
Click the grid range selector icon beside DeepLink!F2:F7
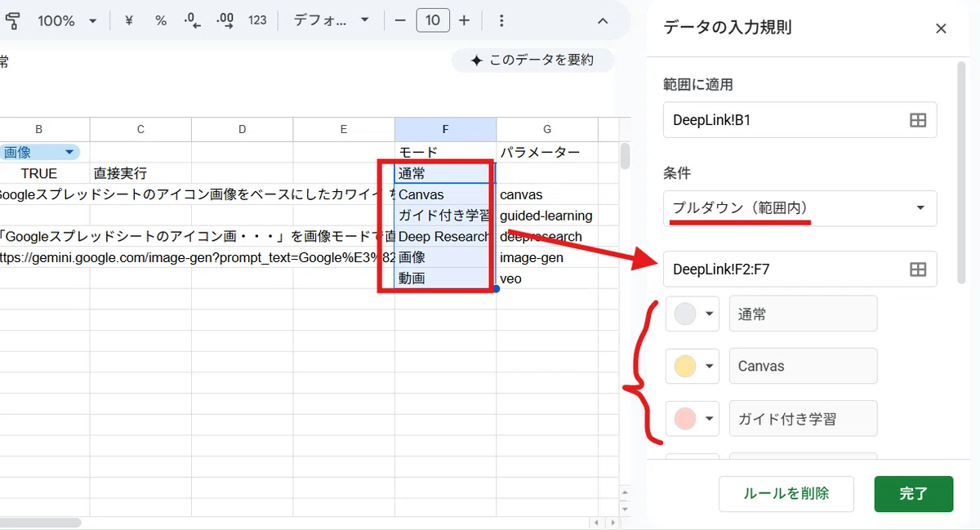pyautogui.click(x=918, y=269)
